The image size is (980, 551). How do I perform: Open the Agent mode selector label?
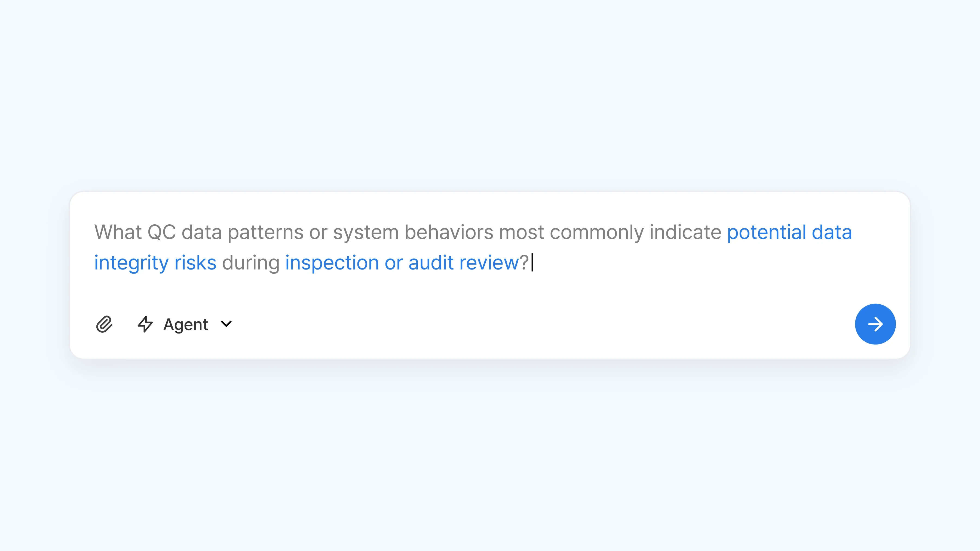(186, 325)
